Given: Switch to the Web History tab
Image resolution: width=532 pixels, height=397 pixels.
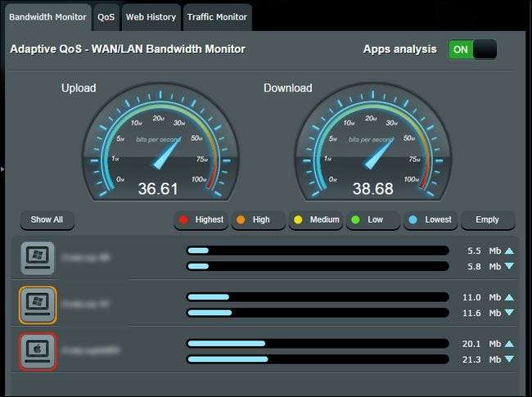Looking at the screenshot, I should [149, 16].
